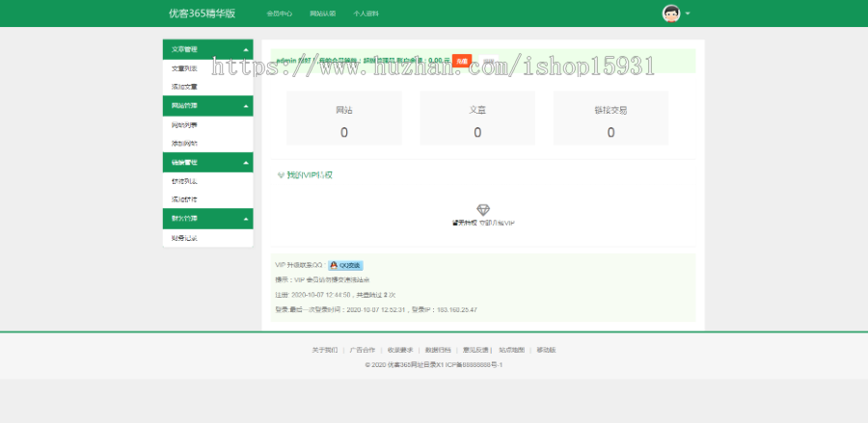This screenshot has width=868, height=423.
Task: Click the 链接交易 count card
Action: tap(610, 119)
